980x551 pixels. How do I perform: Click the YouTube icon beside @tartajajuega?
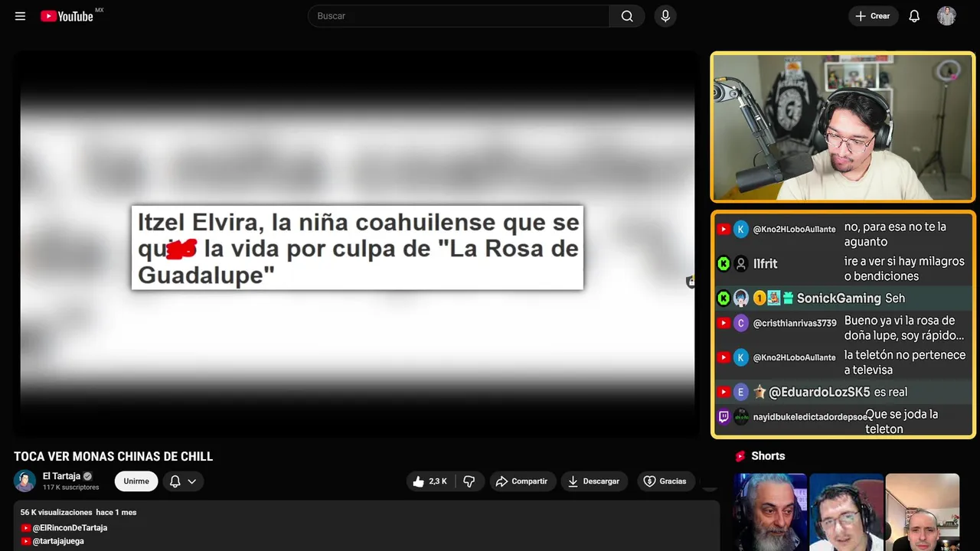25,542
